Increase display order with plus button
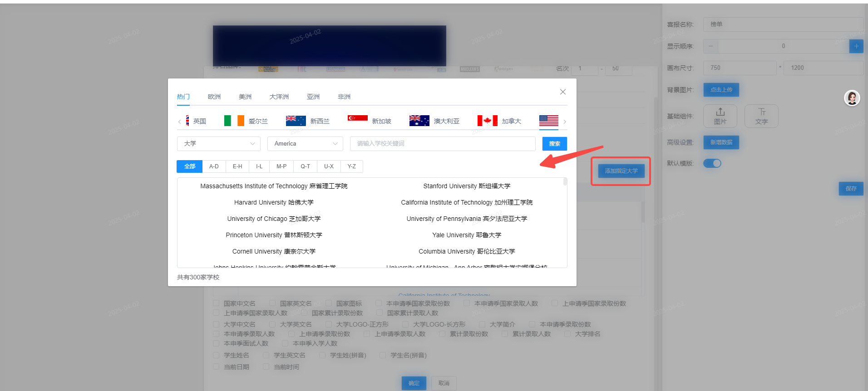Viewport: 868px width, 391px height. coord(856,46)
